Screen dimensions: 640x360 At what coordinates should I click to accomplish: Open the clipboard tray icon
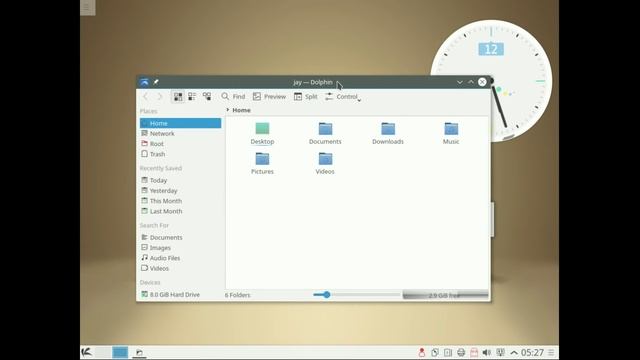point(435,352)
